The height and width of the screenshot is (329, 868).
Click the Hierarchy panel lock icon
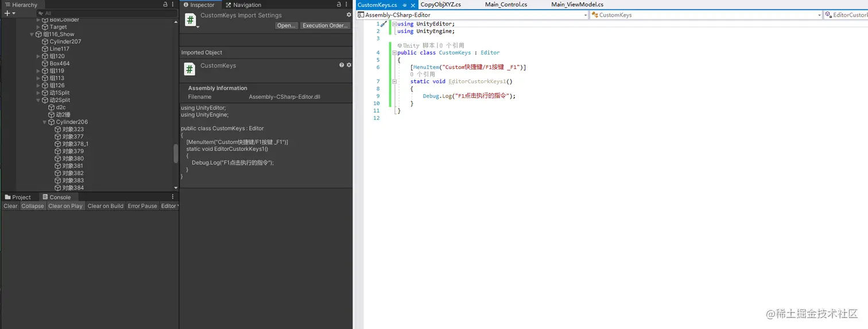point(165,5)
